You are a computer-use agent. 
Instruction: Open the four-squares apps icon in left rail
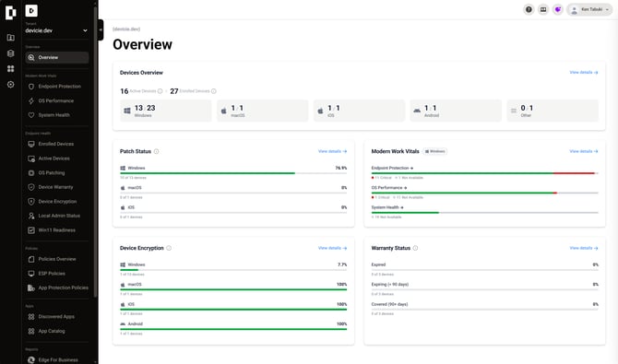pyautogui.click(x=11, y=68)
